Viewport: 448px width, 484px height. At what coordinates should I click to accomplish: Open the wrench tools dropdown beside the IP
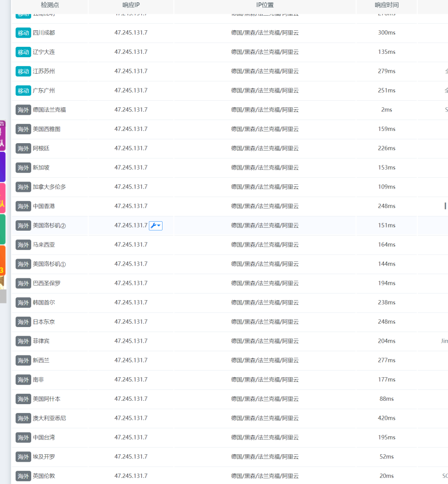[155, 225]
